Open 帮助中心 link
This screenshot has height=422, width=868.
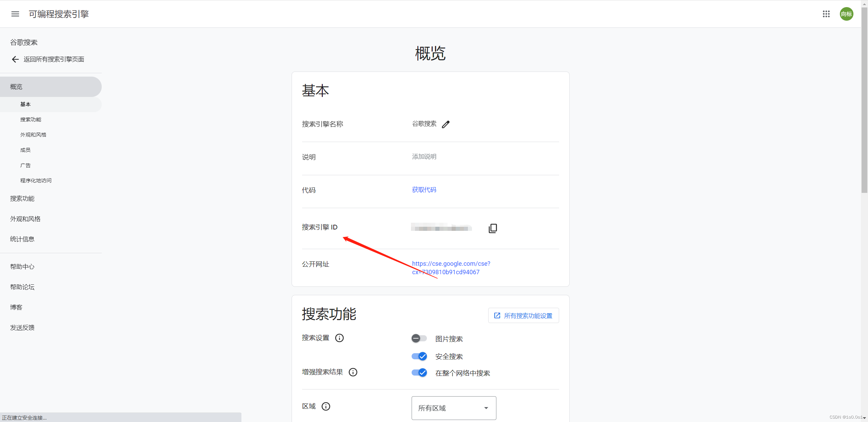coord(22,267)
